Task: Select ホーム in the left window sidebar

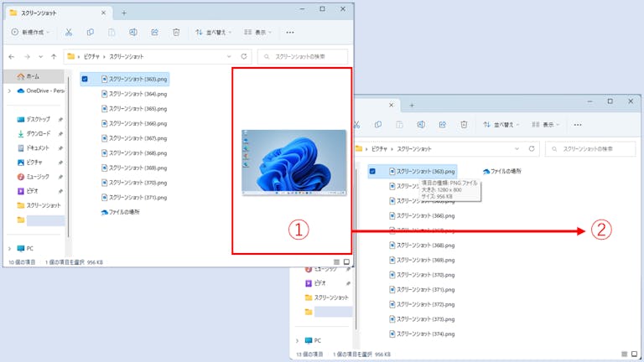Action: tap(34, 76)
